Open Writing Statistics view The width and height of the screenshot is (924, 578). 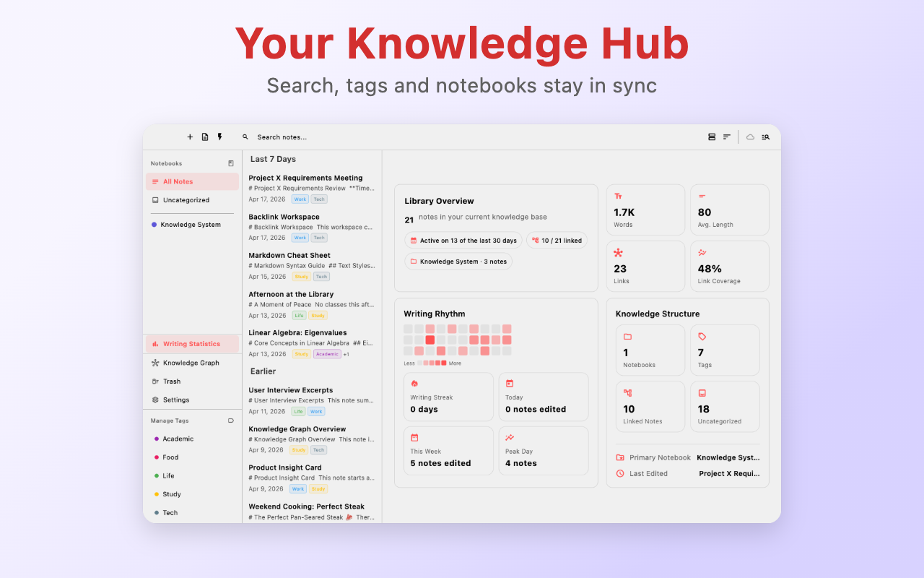[x=192, y=344]
